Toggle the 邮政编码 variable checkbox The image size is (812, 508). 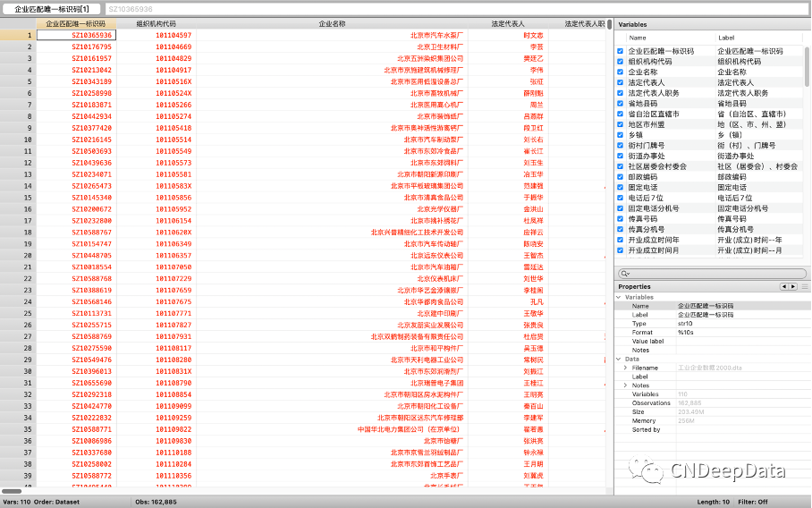(x=620, y=176)
